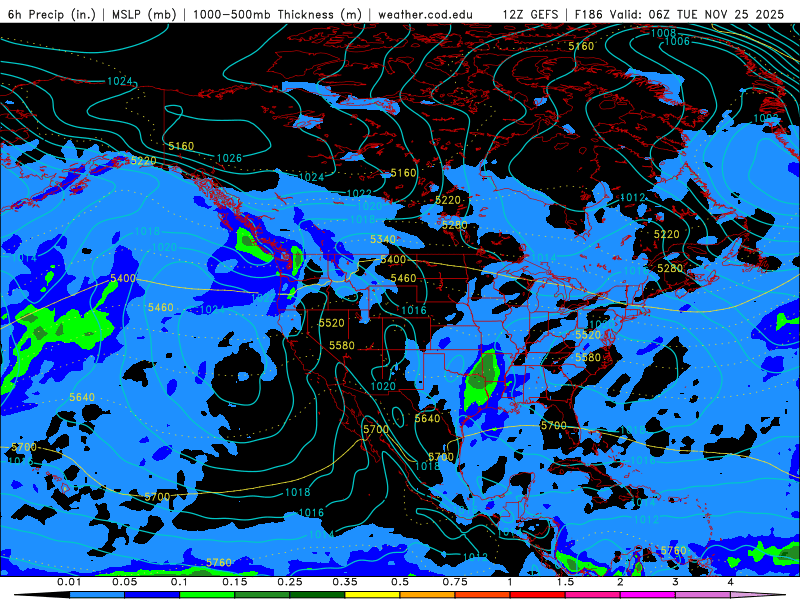Click the 0.05 color scale label
This screenshot has height=600, width=800.
pyautogui.click(x=124, y=582)
